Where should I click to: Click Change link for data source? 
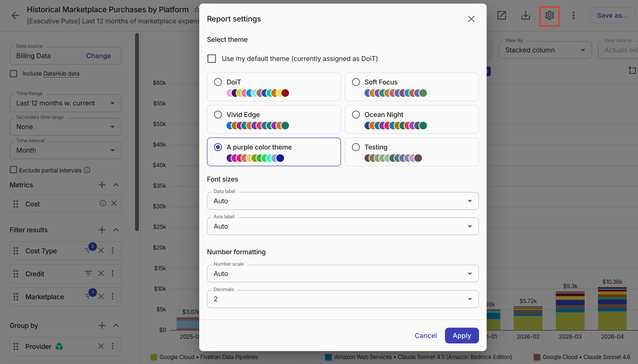[x=98, y=56]
